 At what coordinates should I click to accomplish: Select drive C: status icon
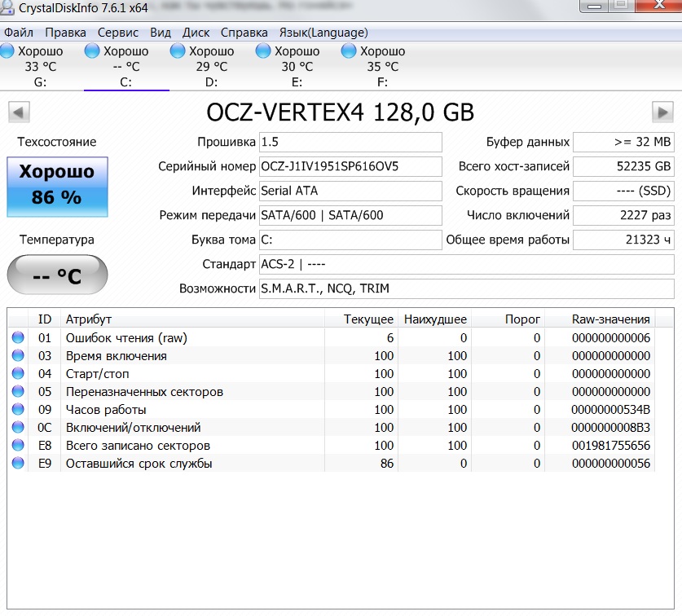pos(92,51)
